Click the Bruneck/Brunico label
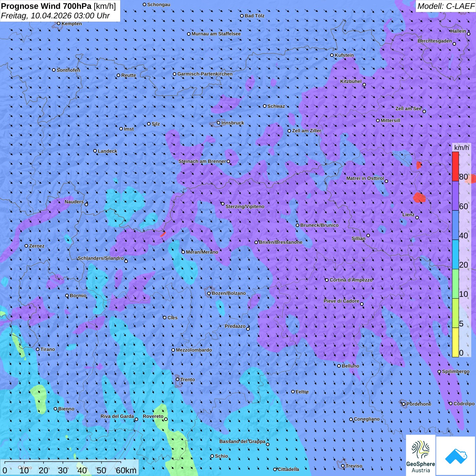476x476 pixels. (319, 225)
